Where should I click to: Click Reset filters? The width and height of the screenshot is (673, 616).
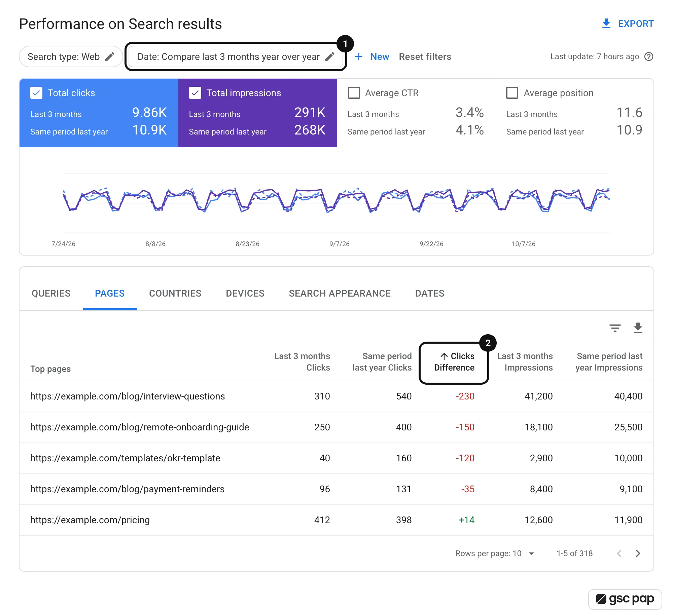point(425,56)
